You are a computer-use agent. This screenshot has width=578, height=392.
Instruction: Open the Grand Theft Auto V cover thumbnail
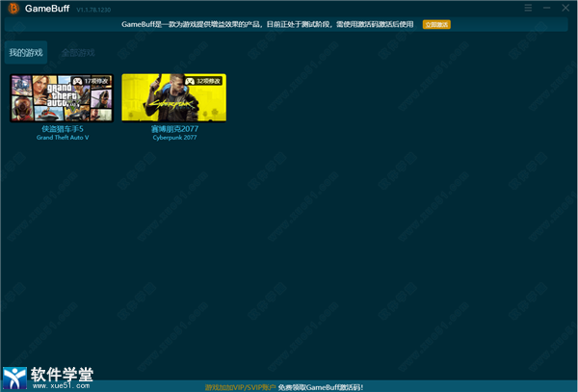pyautogui.click(x=62, y=98)
